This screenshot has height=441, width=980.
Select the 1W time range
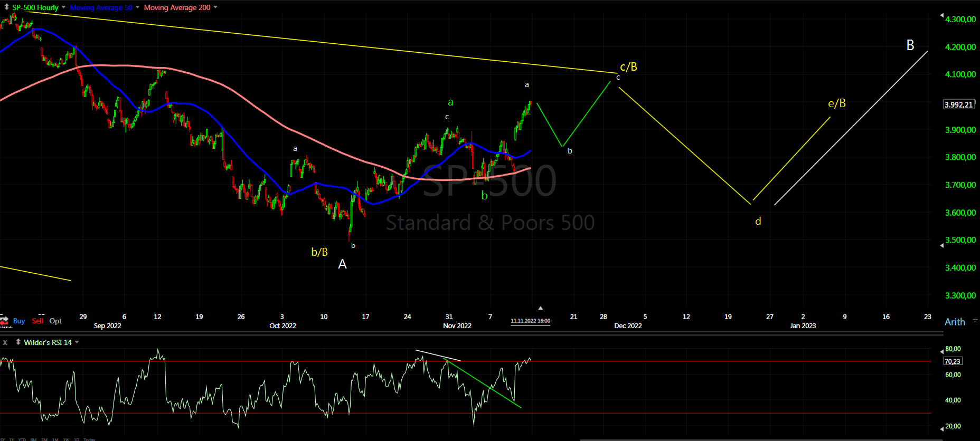[x=66, y=439]
